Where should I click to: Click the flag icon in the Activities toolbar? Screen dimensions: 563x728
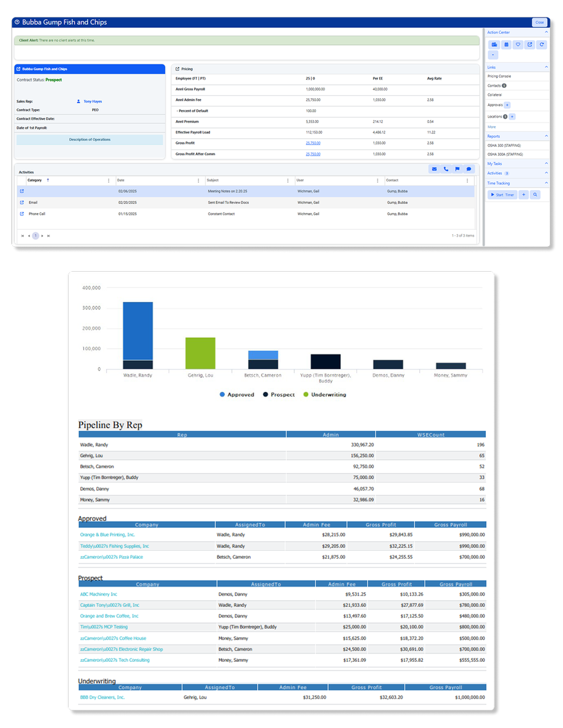tap(457, 169)
